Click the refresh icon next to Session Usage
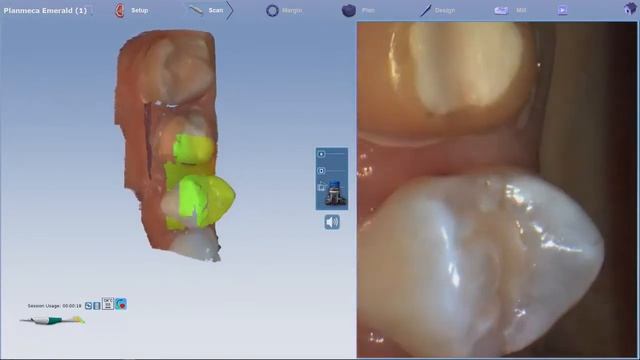Viewport: 640px width, 360px height. (88, 305)
